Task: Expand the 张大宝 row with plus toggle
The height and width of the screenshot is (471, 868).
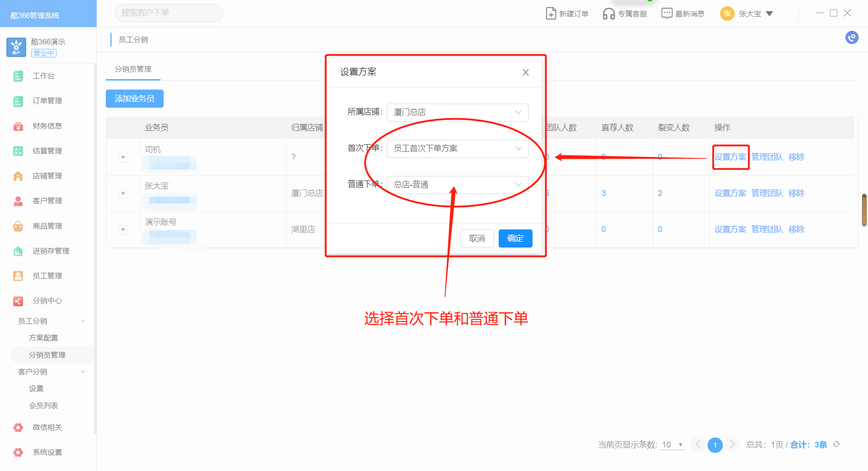Action: (123, 193)
